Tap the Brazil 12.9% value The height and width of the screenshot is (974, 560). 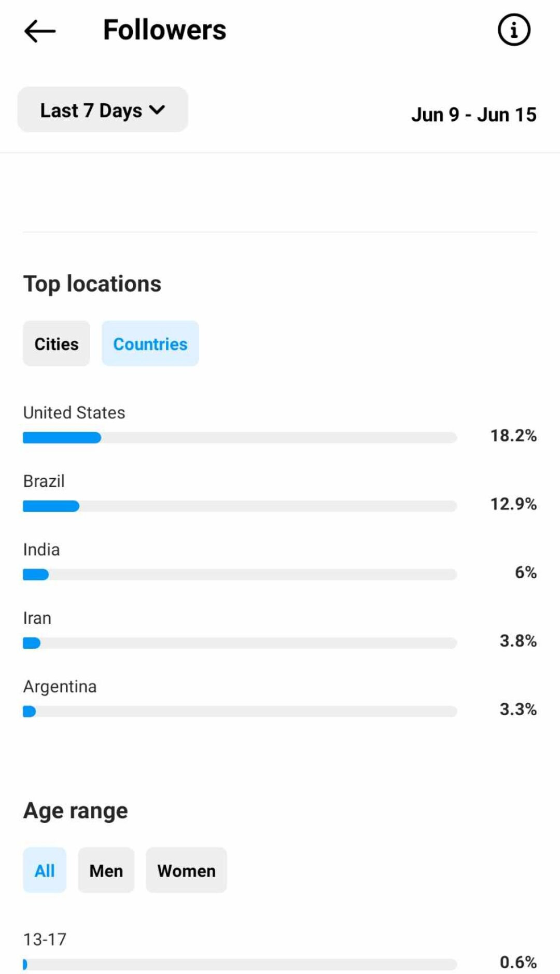click(x=513, y=504)
